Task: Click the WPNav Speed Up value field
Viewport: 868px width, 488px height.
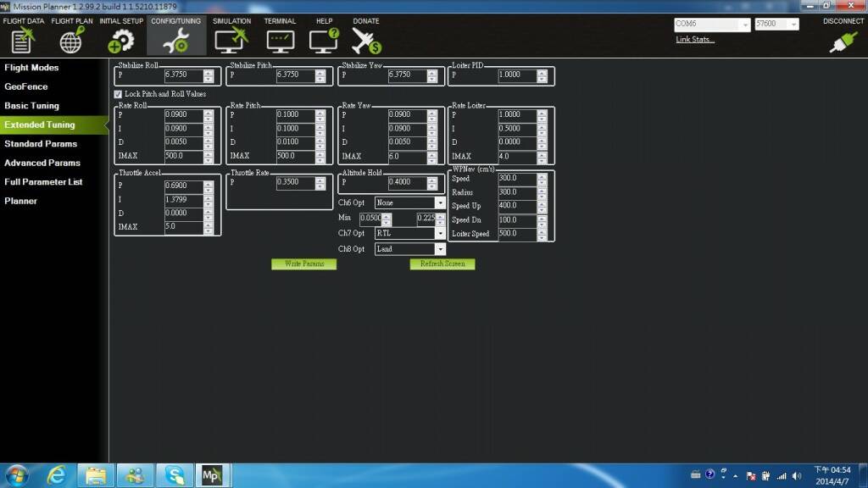Action: point(518,206)
